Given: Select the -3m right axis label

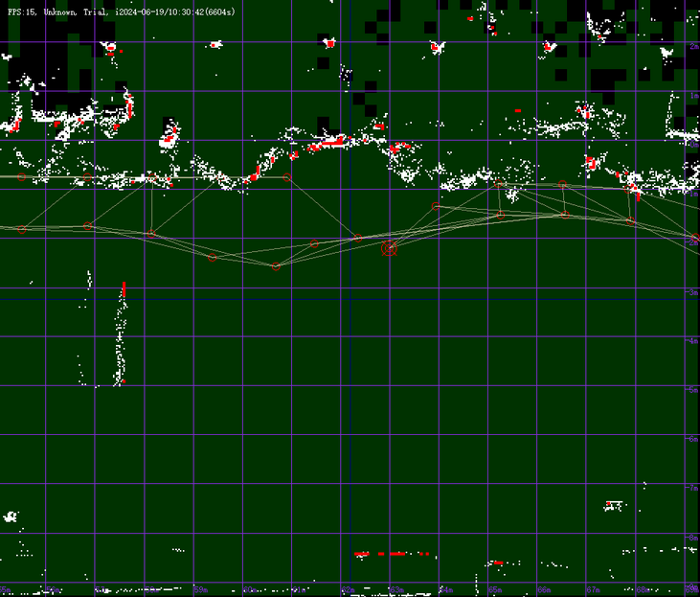Looking at the screenshot, I should (692, 292).
